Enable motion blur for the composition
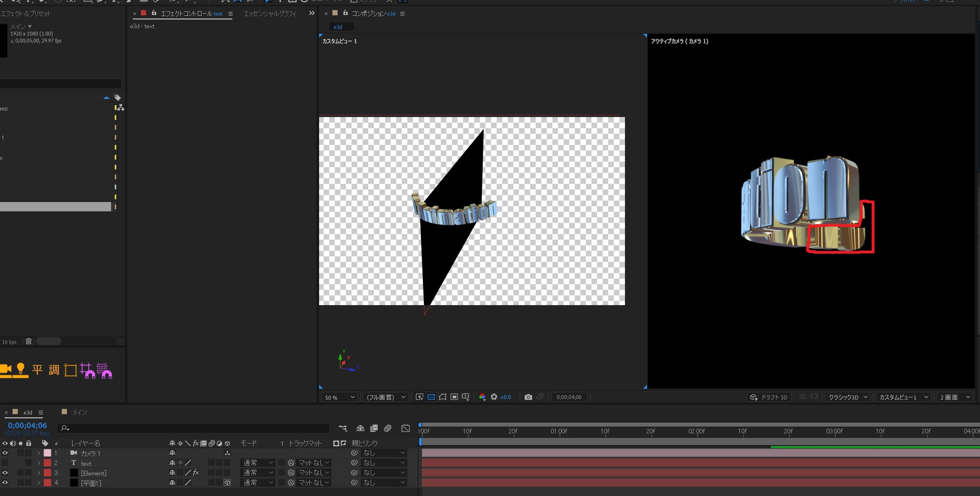This screenshot has width=980, height=496. tap(388, 428)
